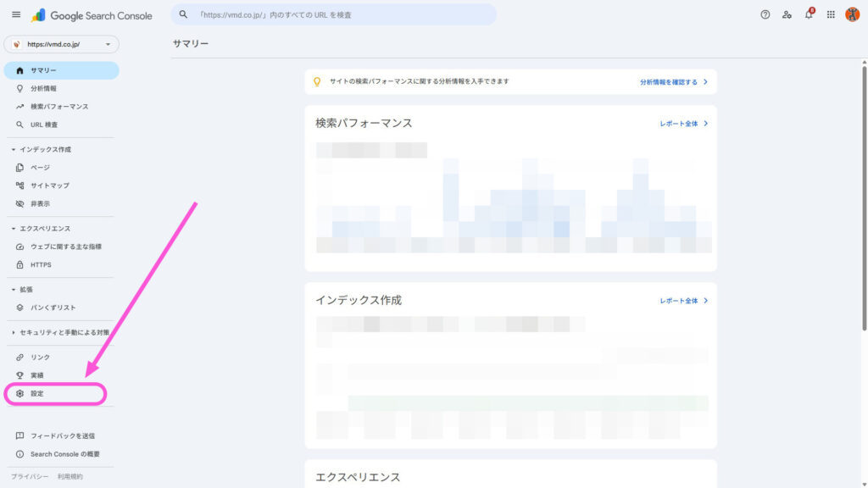Open レポート全体 for 検索パフォーマンス

pos(681,122)
